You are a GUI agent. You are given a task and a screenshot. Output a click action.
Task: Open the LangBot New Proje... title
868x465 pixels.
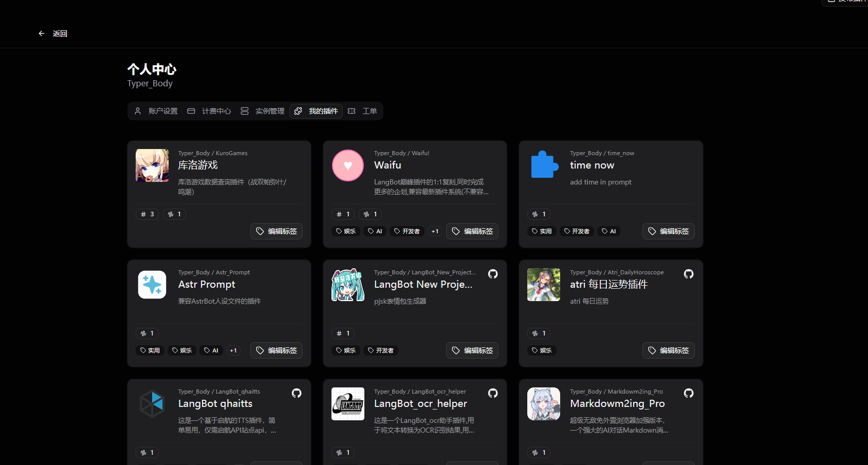click(423, 284)
